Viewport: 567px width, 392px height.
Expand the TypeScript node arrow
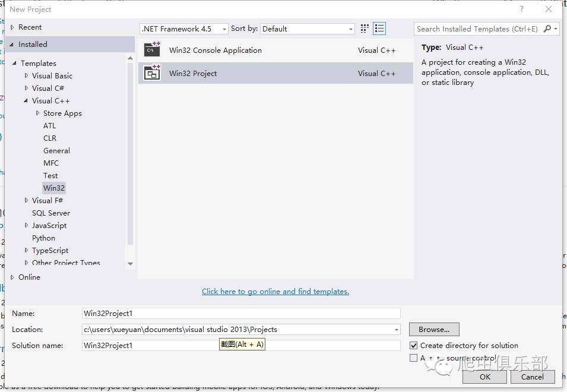[26, 250]
